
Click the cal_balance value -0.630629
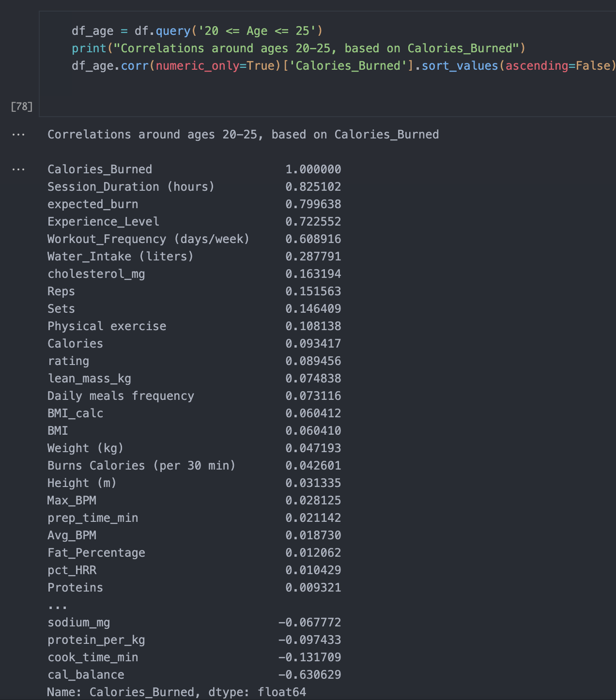(309, 675)
